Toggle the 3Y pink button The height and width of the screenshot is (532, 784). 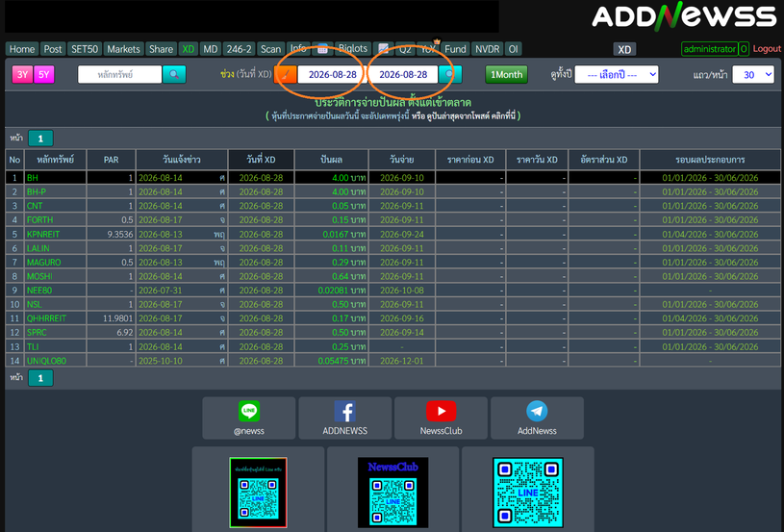click(x=22, y=74)
